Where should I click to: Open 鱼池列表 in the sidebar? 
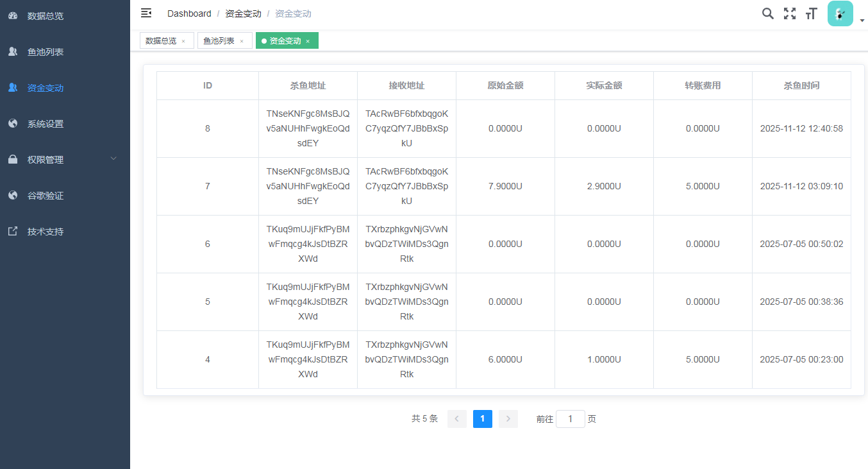click(x=46, y=52)
